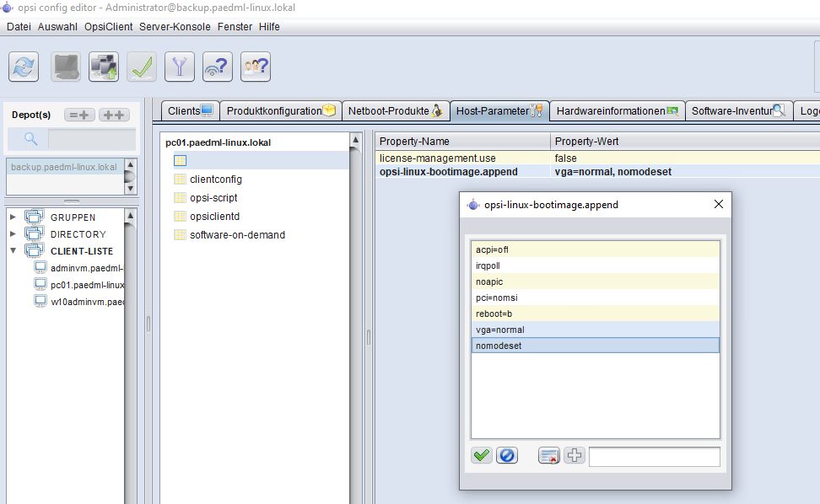Select the software-on-demand parameter group
The width and height of the screenshot is (820, 504).
(237, 234)
